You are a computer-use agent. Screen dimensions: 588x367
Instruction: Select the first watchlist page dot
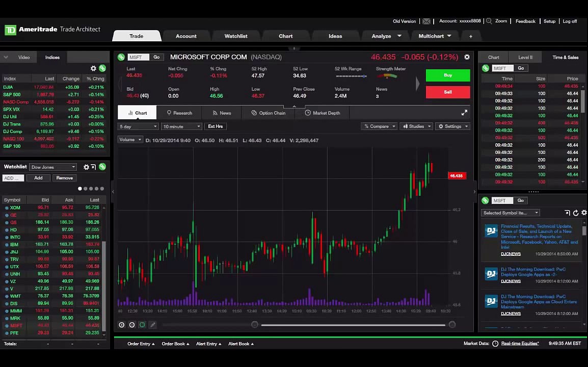79,189
